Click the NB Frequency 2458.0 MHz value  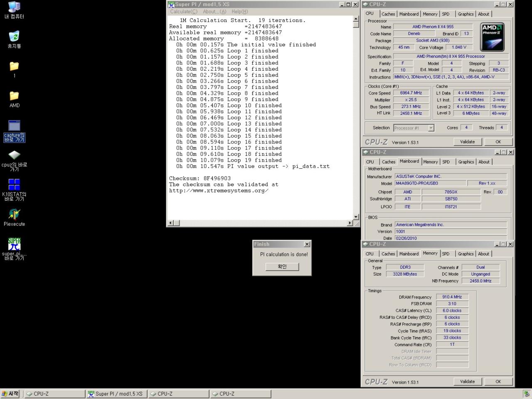click(x=480, y=281)
